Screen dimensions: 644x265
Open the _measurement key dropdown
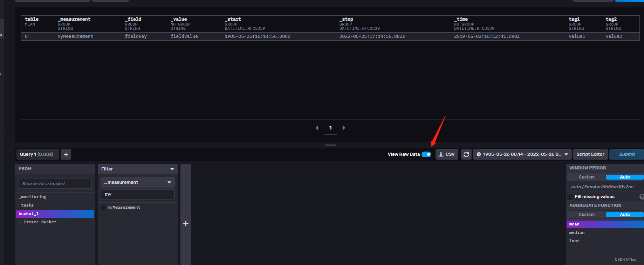click(138, 182)
